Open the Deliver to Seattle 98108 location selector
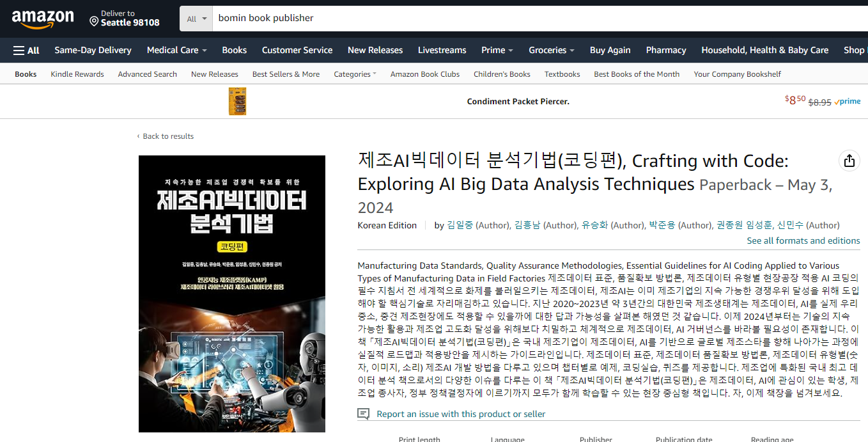868x442 pixels. pos(125,18)
